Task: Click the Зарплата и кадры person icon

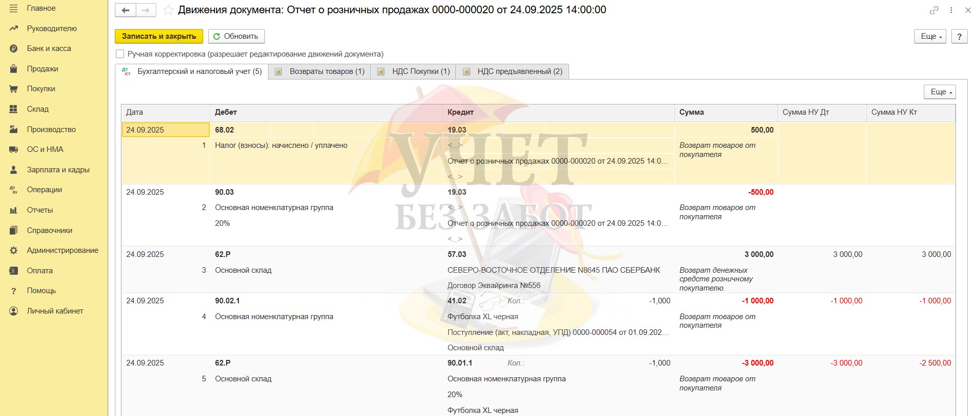Action: tap(14, 170)
